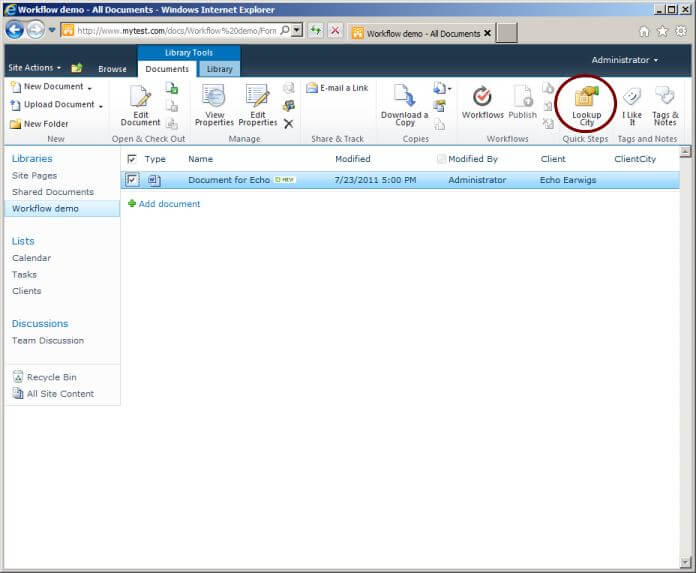The image size is (696, 573).
Task: Click the Navigate Up folder icon
Action: click(x=77, y=68)
